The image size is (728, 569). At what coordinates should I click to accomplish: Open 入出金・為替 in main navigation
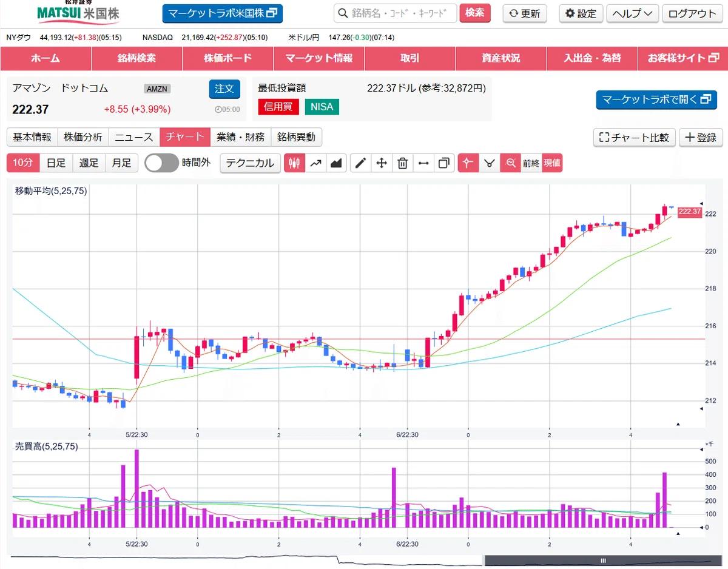pos(591,58)
